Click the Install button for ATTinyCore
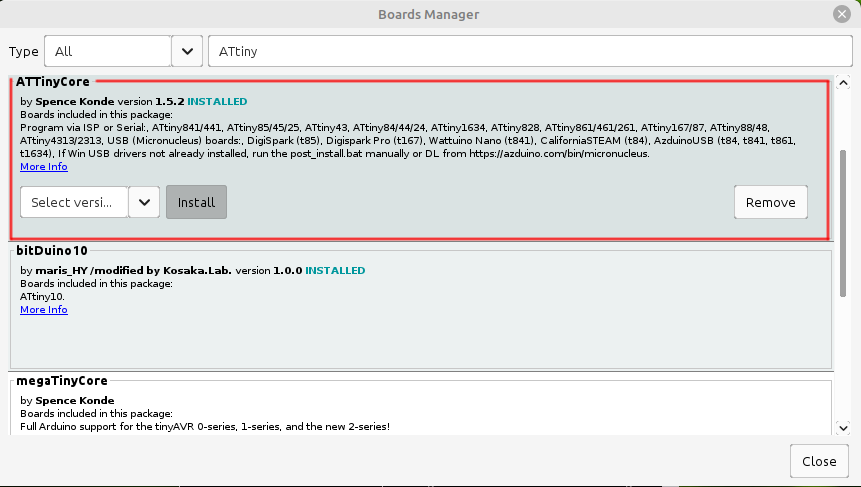 point(197,202)
